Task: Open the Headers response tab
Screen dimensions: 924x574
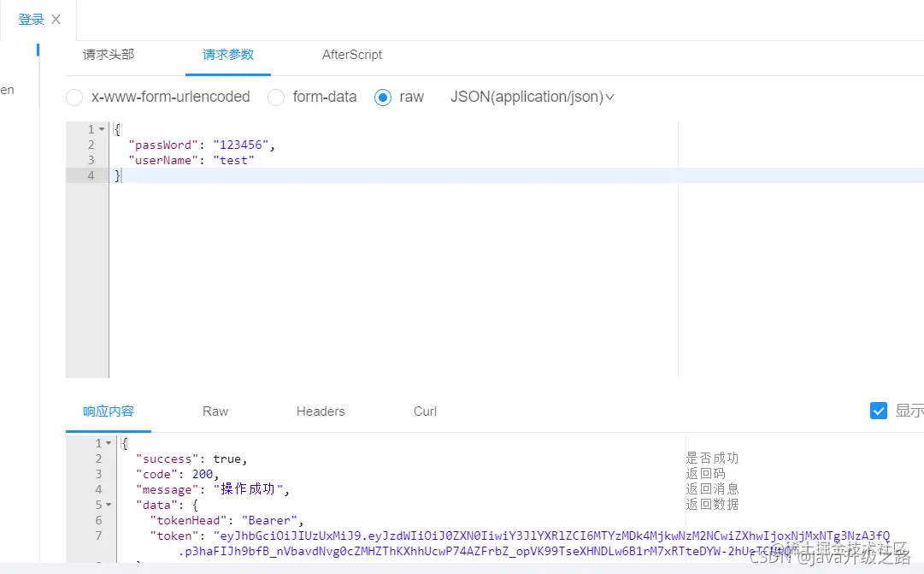Action: coord(321,411)
